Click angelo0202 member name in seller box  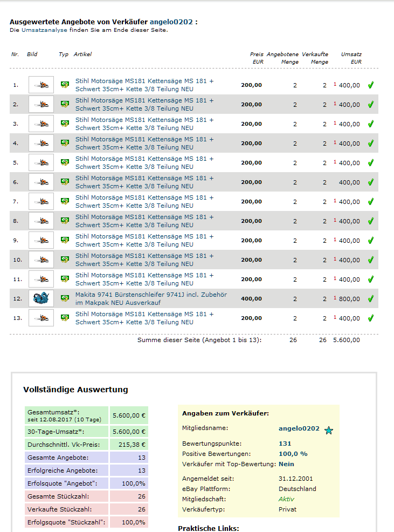tap(299, 428)
